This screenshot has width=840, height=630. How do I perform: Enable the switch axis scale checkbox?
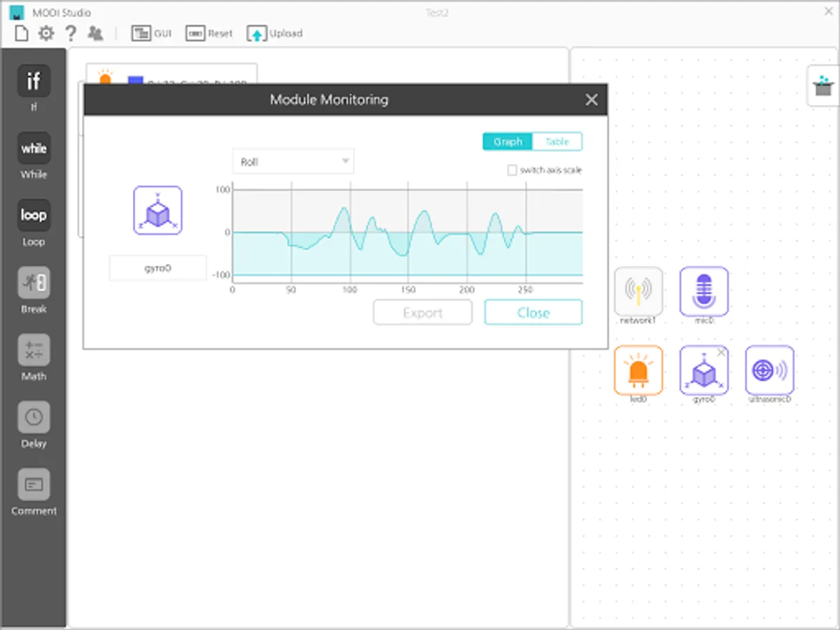click(512, 170)
